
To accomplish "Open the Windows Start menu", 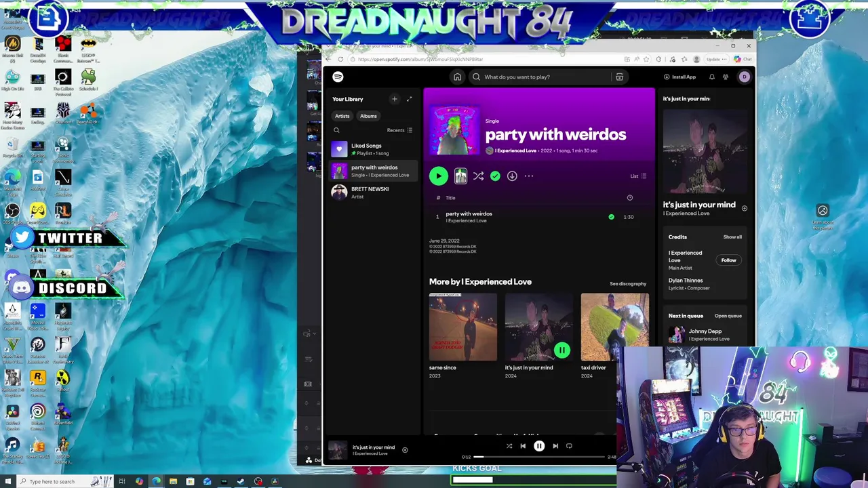I will 7,481.
